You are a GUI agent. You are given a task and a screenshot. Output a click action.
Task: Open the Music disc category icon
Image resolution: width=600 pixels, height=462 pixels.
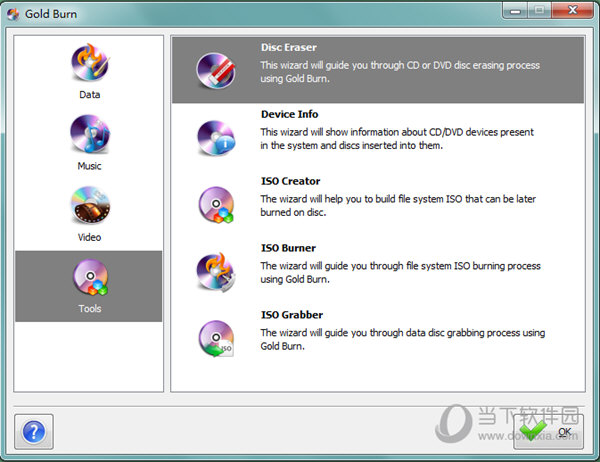[x=90, y=134]
